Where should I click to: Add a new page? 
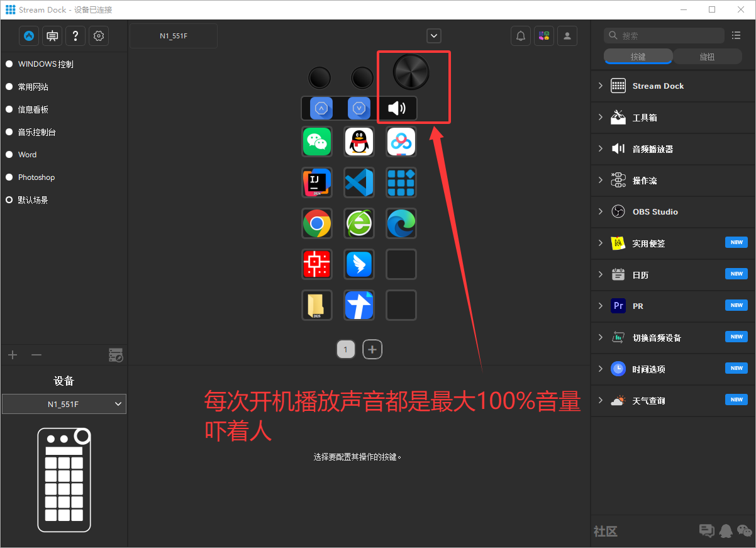372,349
